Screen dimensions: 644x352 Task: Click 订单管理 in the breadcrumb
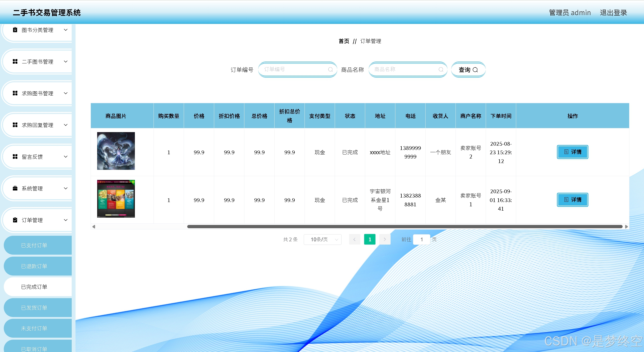click(371, 41)
